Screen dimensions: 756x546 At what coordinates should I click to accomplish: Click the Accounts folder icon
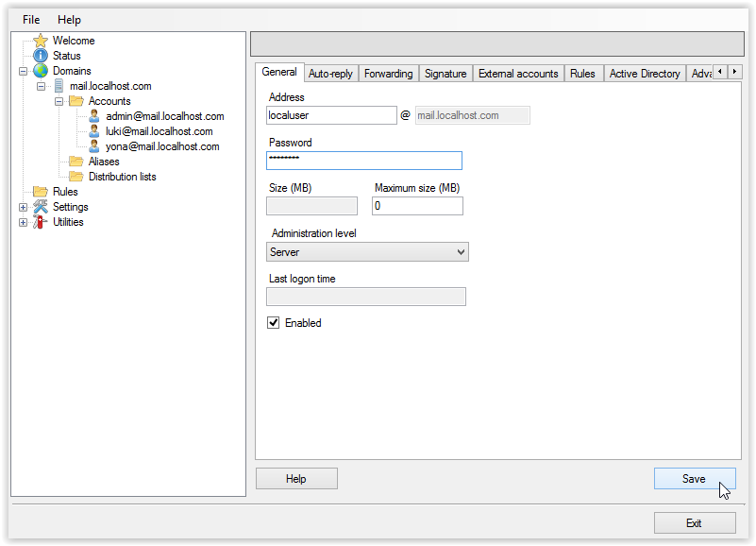[x=76, y=101]
